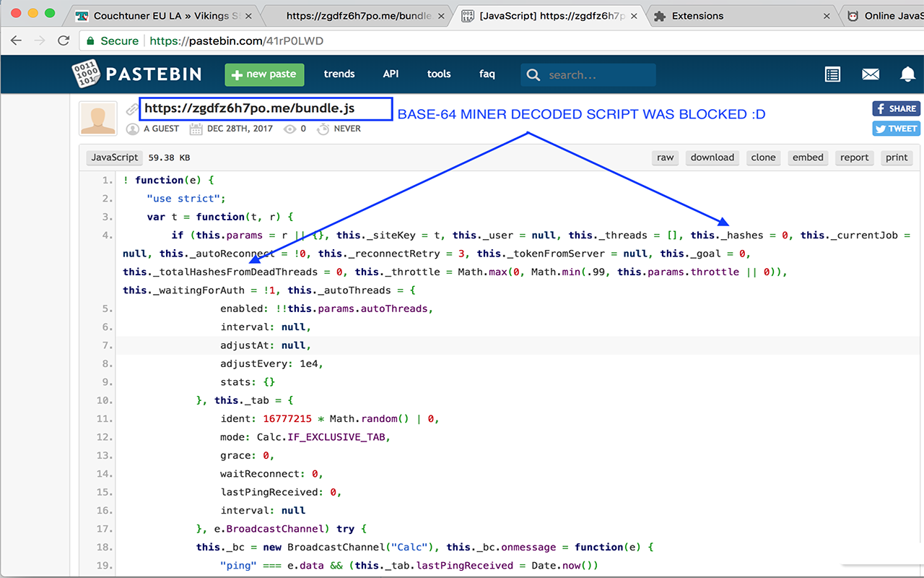Clone this paste
Screen dimensions: 924x578
point(763,158)
